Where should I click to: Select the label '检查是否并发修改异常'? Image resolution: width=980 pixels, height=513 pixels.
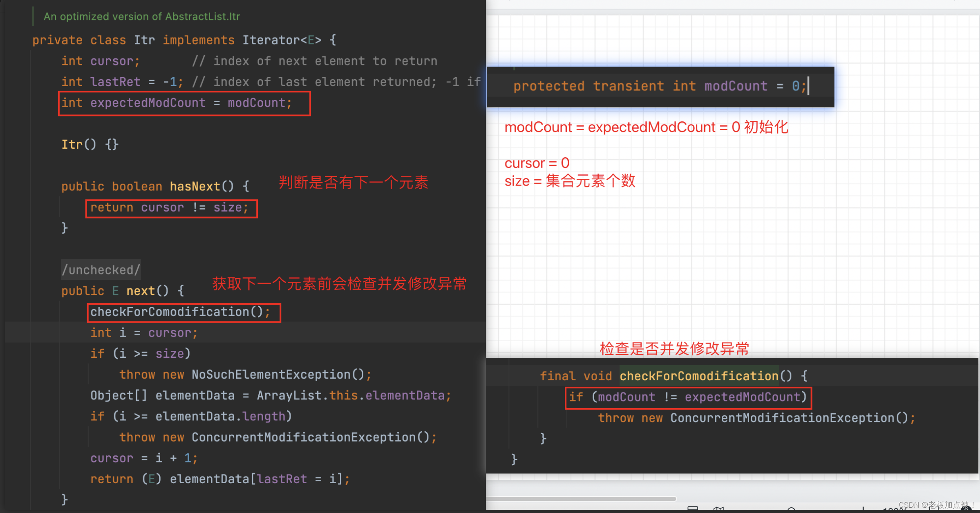coord(674,349)
